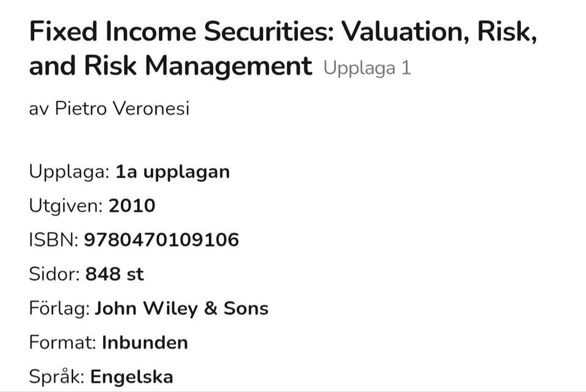Viewport: 586px width, 392px height.
Task: Click the "Upplaga:" field label
Action: (69, 172)
